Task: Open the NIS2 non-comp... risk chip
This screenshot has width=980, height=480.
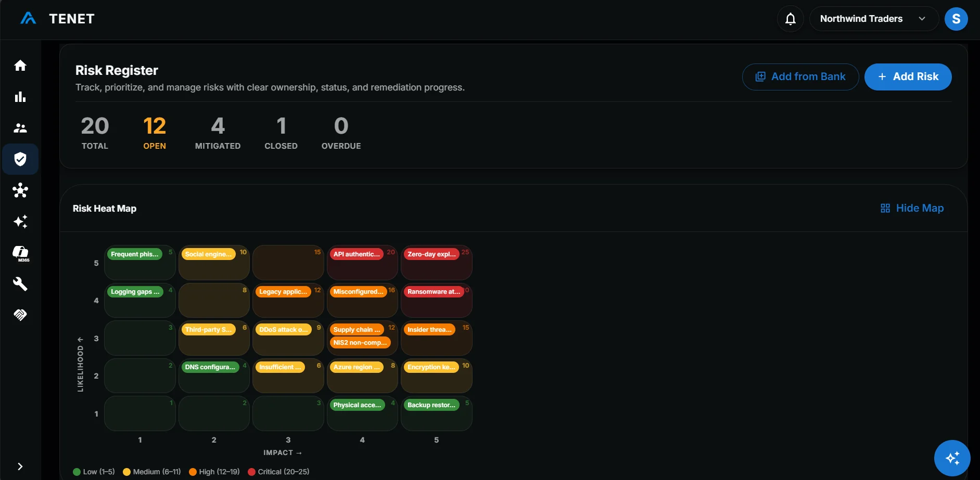Action: (360, 343)
